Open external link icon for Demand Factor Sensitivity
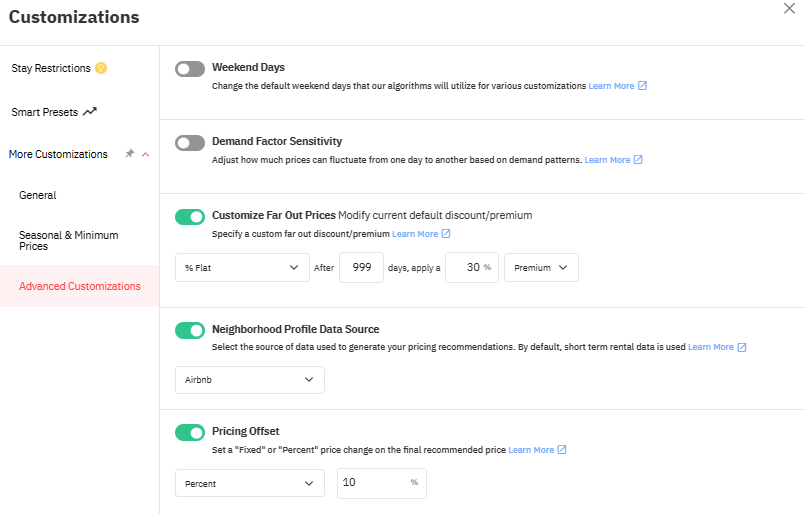Viewport: 805px width, 514px height. (x=638, y=160)
